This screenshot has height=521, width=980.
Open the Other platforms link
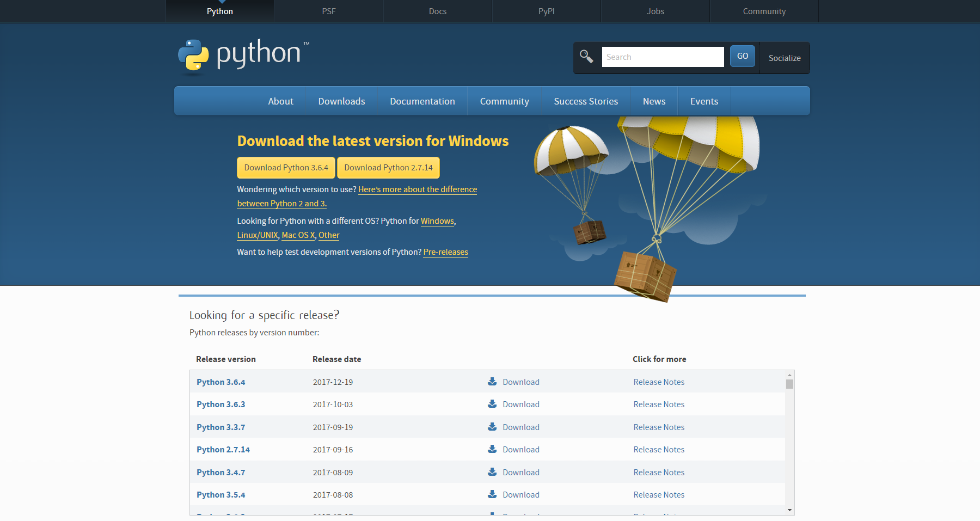329,235
